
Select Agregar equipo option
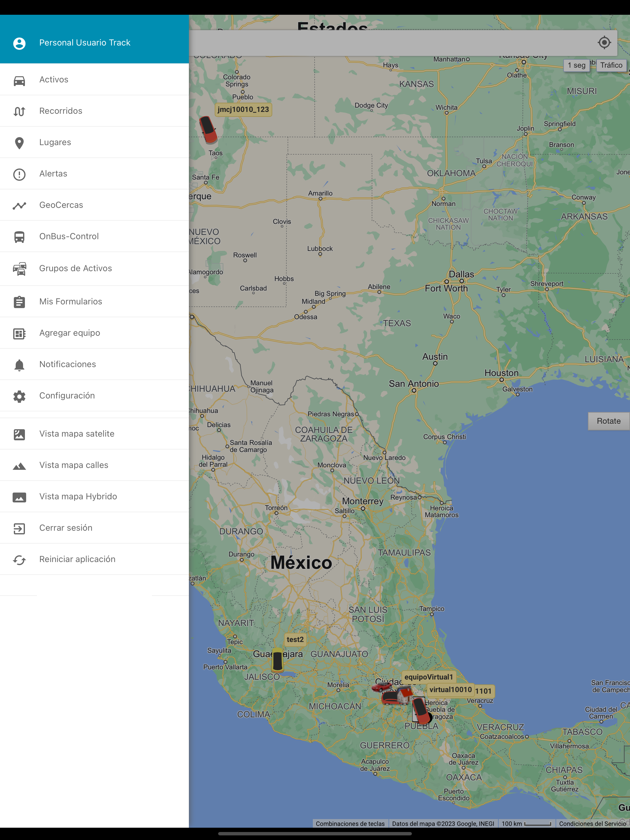[94, 333]
